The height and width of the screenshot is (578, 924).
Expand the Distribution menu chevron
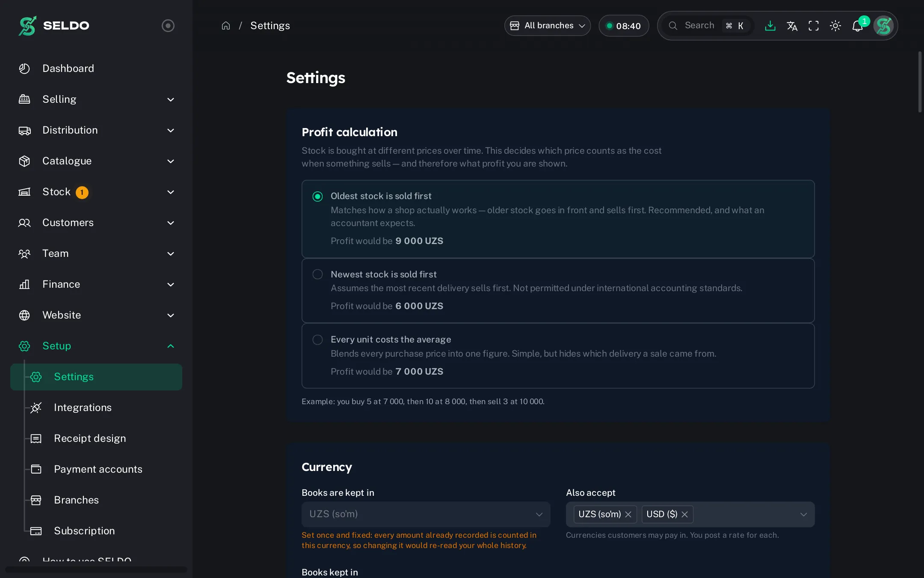pyautogui.click(x=171, y=130)
